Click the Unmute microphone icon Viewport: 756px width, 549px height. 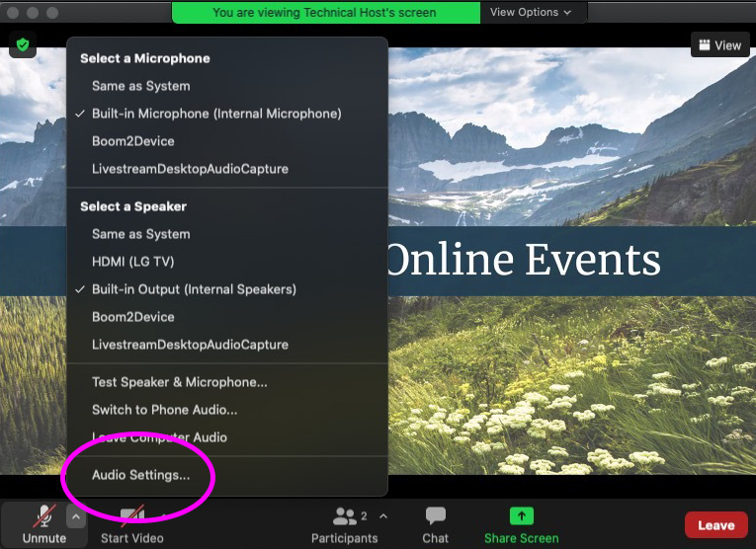pos(44,516)
